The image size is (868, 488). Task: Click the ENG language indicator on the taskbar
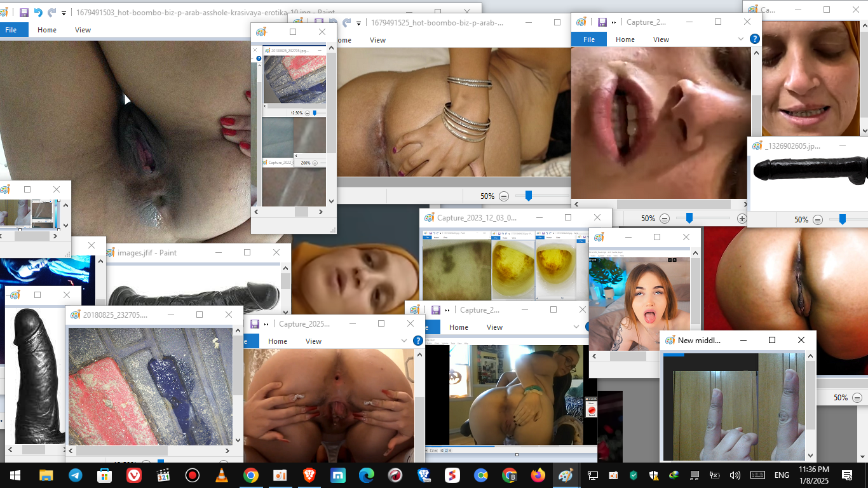click(x=782, y=475)
